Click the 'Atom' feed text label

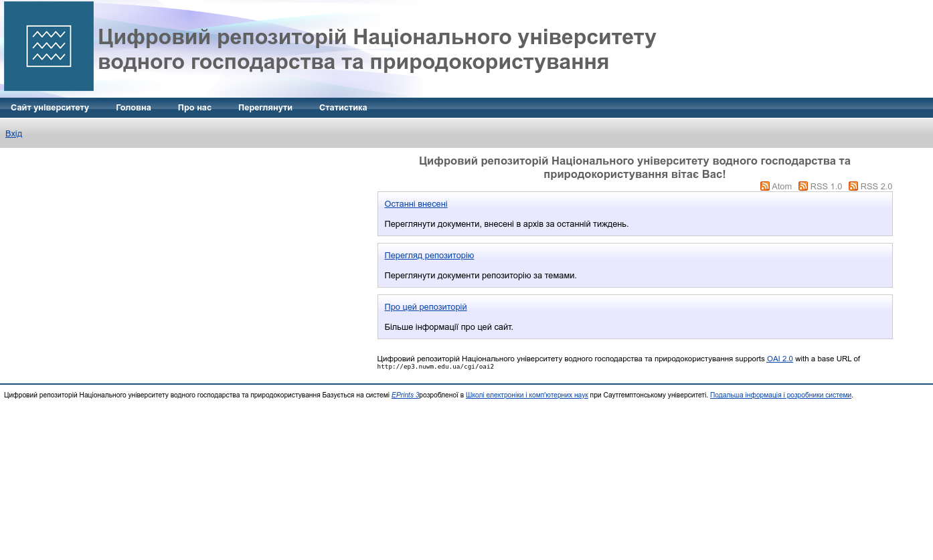coord(782,186)
